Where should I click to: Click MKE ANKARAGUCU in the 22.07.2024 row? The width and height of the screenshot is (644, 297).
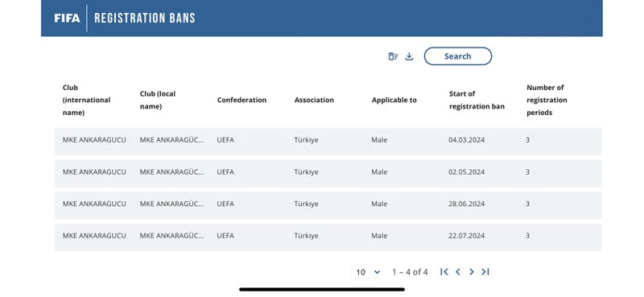(94, 236)
